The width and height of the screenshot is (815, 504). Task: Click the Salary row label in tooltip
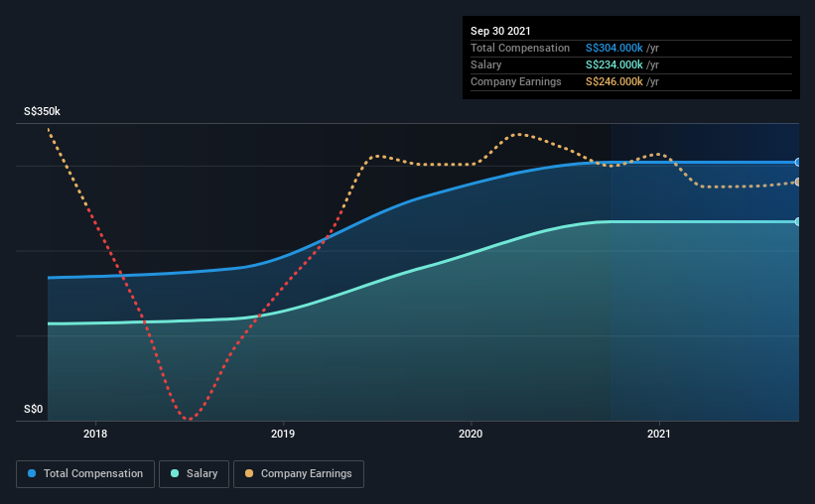tap(486, 64)
